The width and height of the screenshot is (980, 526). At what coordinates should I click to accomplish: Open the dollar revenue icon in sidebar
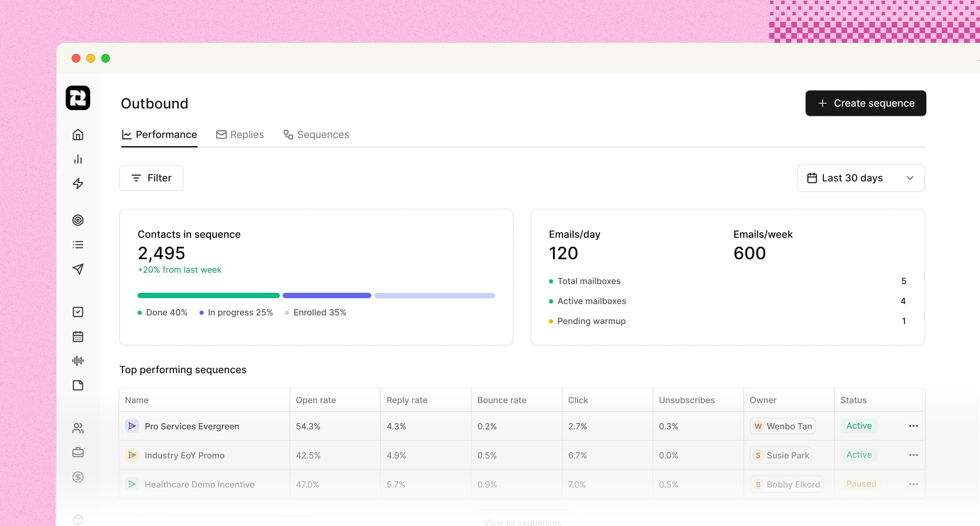pyautogui.click(x=78, y=477)
